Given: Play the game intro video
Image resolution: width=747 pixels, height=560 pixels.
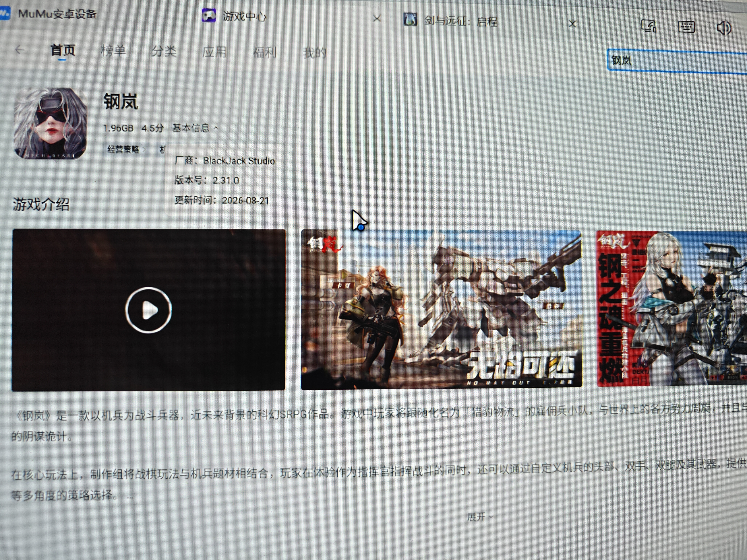Looking at the screenshot, I should pos(148,310).
